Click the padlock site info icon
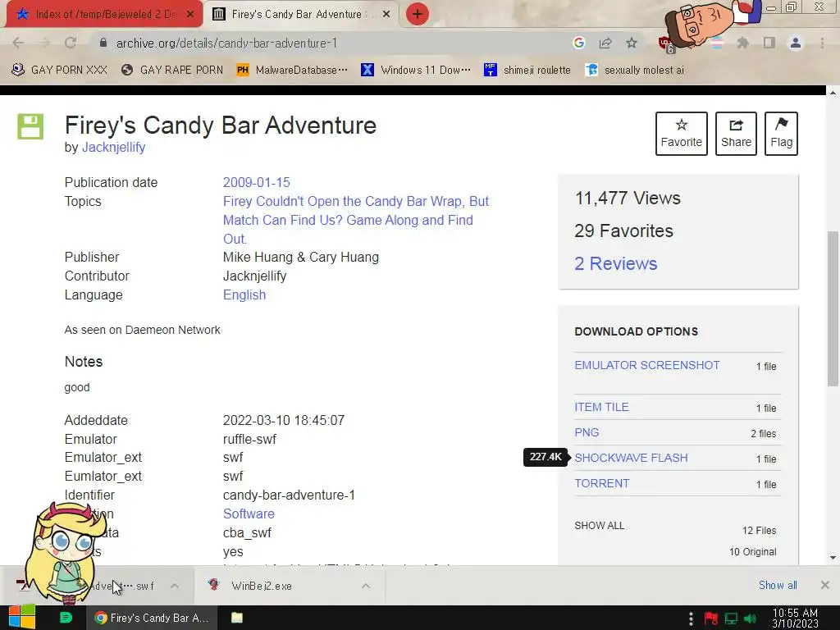Image resolution: width=840 pixels, height=630 pixels. pos(103,43)
